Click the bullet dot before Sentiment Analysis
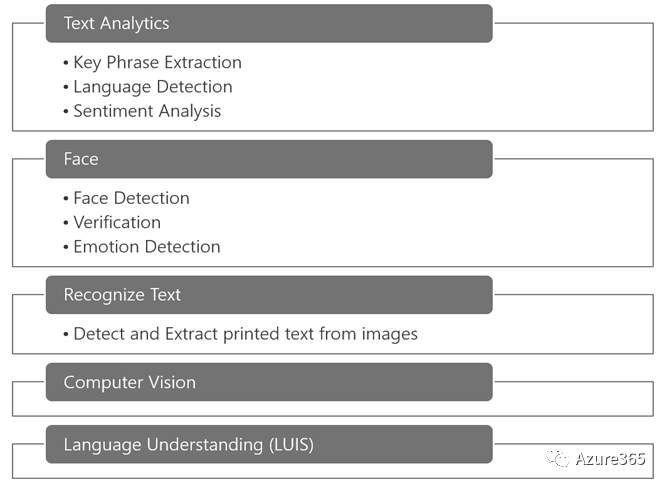The width and height of the screenshot is (667, 486). pos(66,112)
